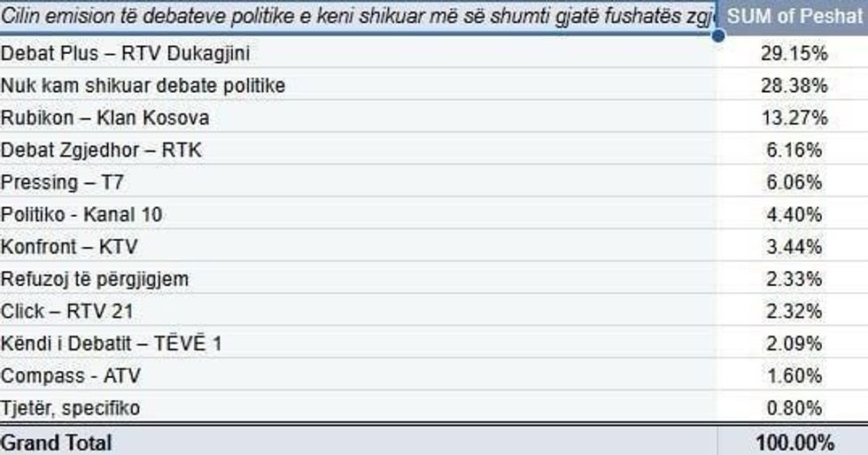868x455 pixels.
Task: Click the blue selection handle dot
Action: [x=717, y=35]
